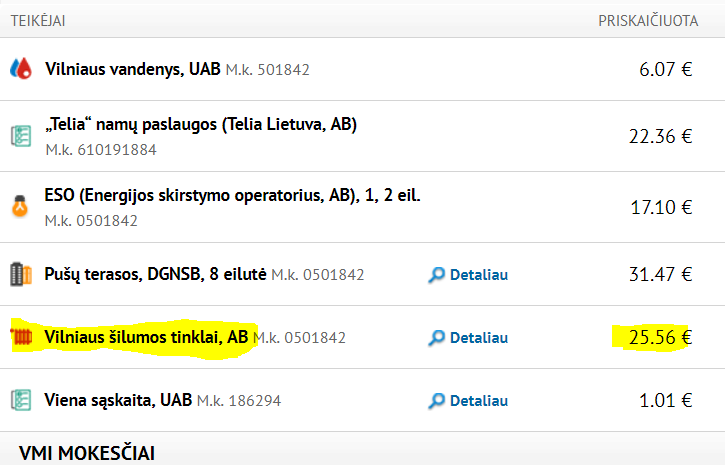Click the TEIKĖJAI column header
This screenshot has width=725, height=465.
coord(38,21)
